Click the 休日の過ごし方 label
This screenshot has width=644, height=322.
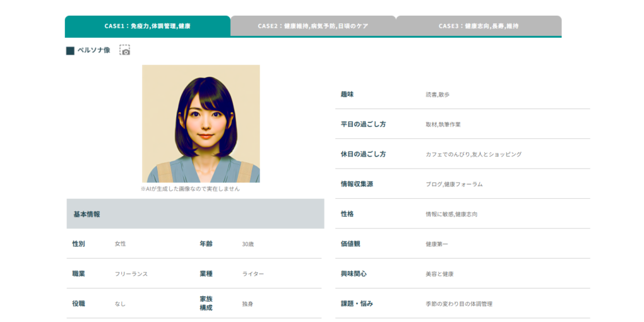[363, 154]
